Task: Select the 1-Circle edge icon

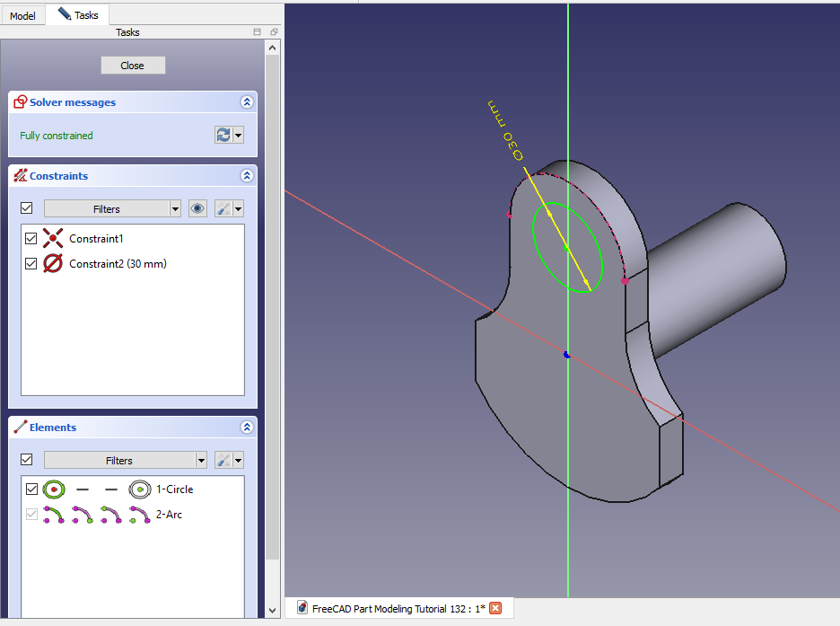Action: (55, 489)
